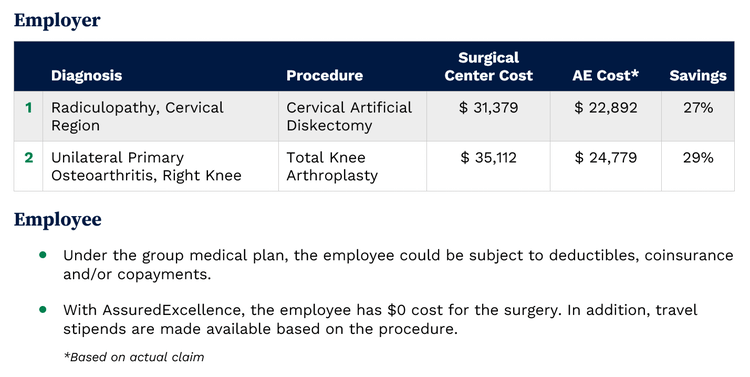Viewport: 750px width, 377px height.
Task: Click Total Knee Arthroplasty procedure cell
Action: click(353, 166)
